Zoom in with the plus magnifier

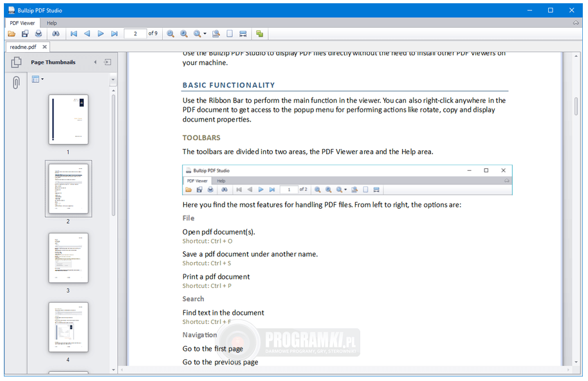[x=184, y=33]
